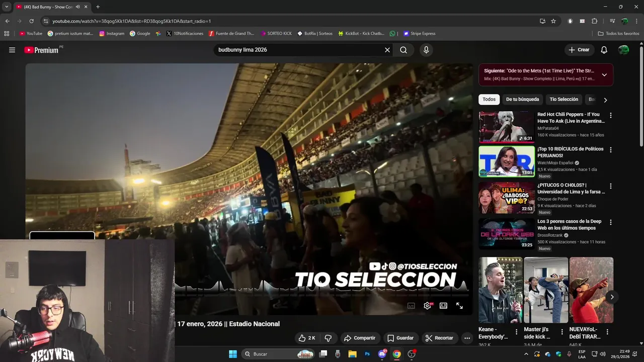Screen dimensions: 644x362
Task: Reload the page in Chrome
Action: point(31,21)
